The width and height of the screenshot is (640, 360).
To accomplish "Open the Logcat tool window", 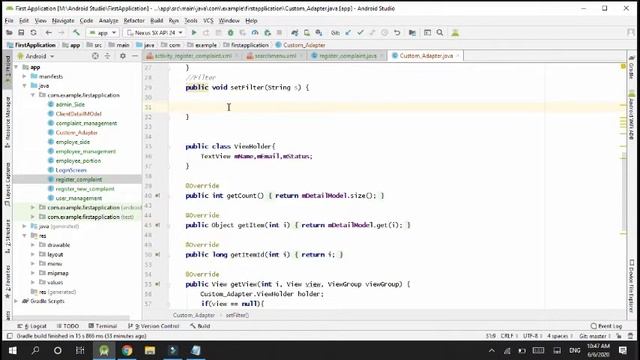I will tap(33, 326).
